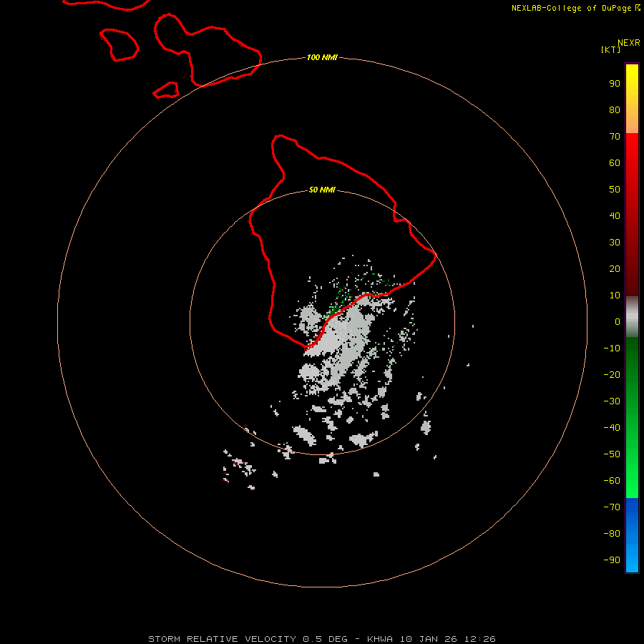Screen dimensions: 644x644
Task: Click the 40 value on the velocity scale
Action: click(615, 216)
